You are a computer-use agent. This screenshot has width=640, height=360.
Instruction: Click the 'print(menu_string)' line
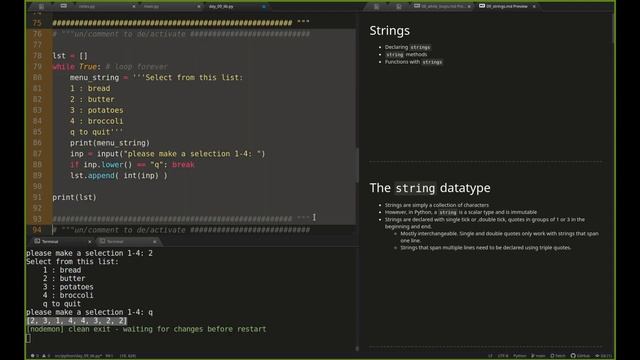click(110, 143)
